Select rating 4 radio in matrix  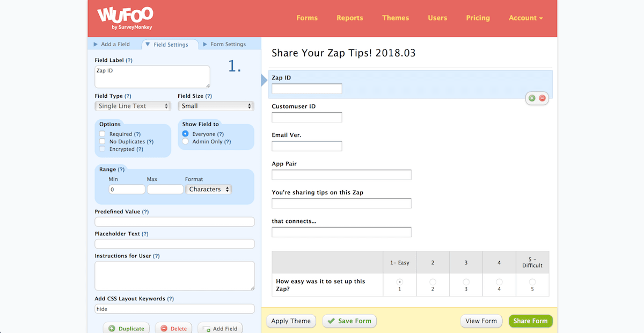tap(499, 281)
